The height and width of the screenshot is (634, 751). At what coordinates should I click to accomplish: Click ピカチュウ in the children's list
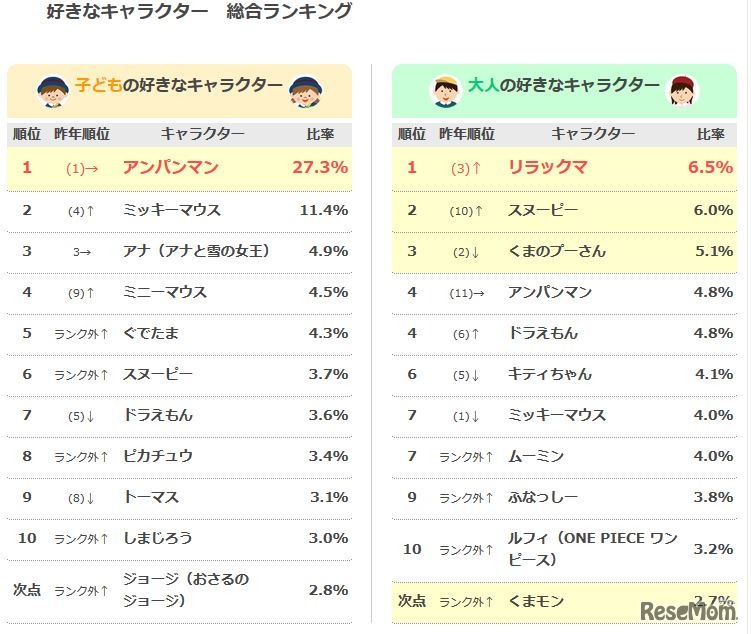(x=158, y=456)
